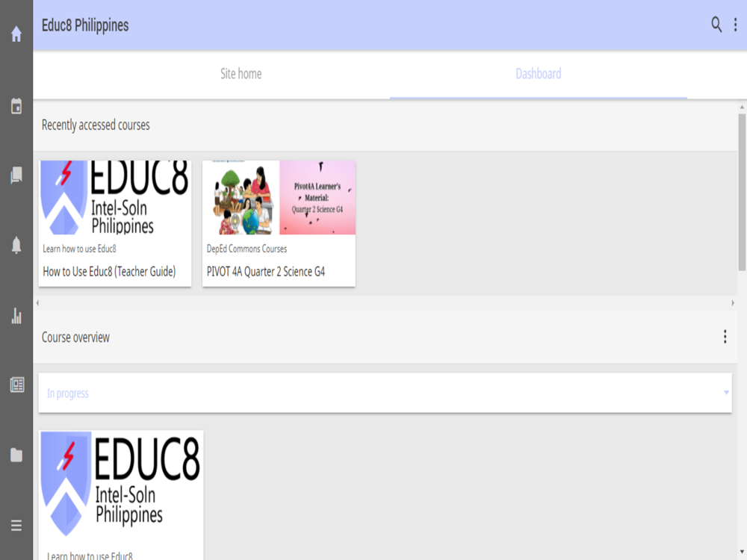Click the vertical scrollbar down arrow
This screenshot has height=560, width=747.
click(742, 552)
